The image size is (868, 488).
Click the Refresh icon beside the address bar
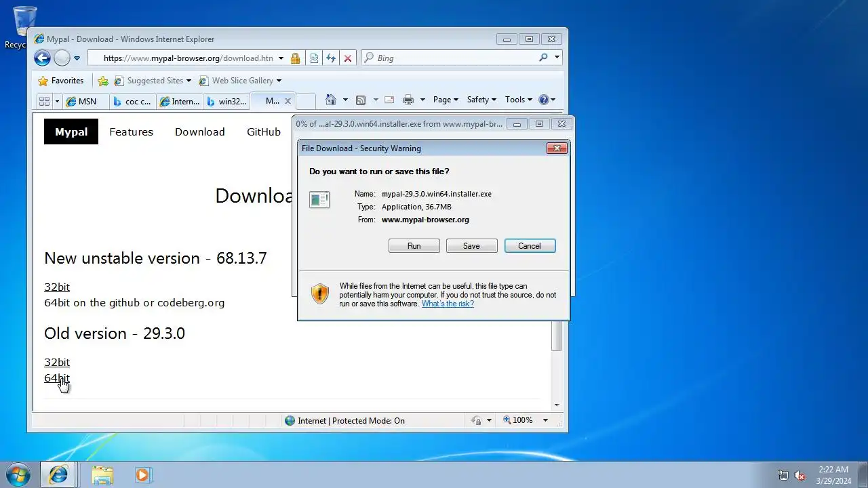[x=331, y=58]
